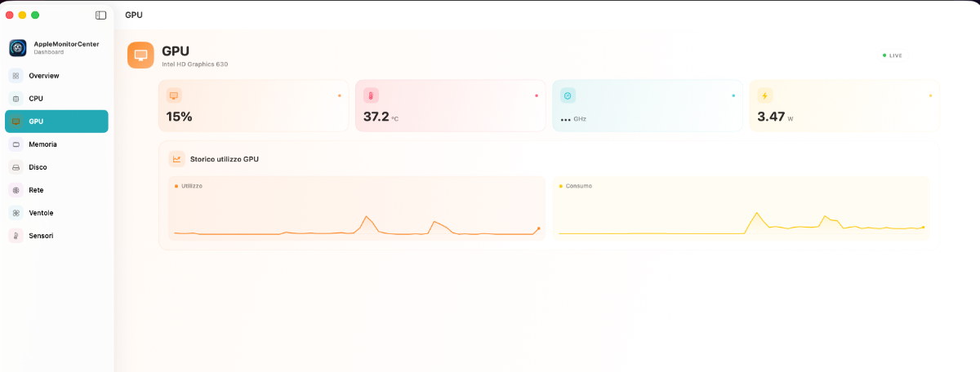Click the large orange GPU header icon

[x=140, y=55]
